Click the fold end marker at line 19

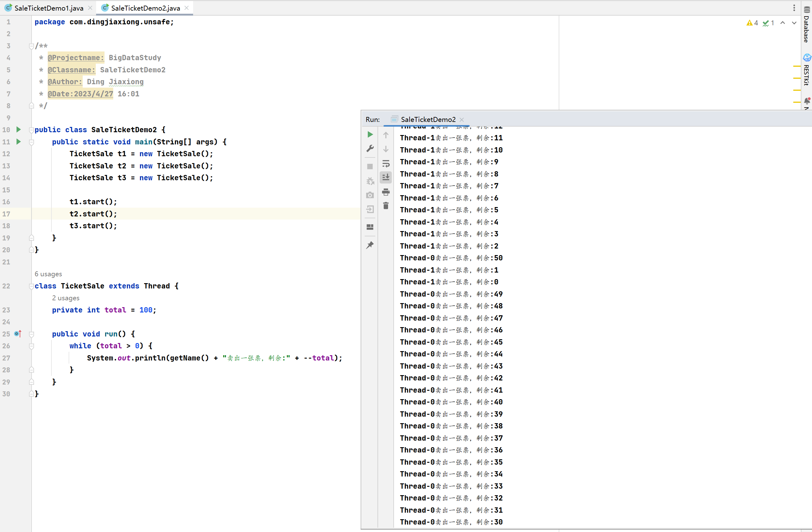[32, 238]
